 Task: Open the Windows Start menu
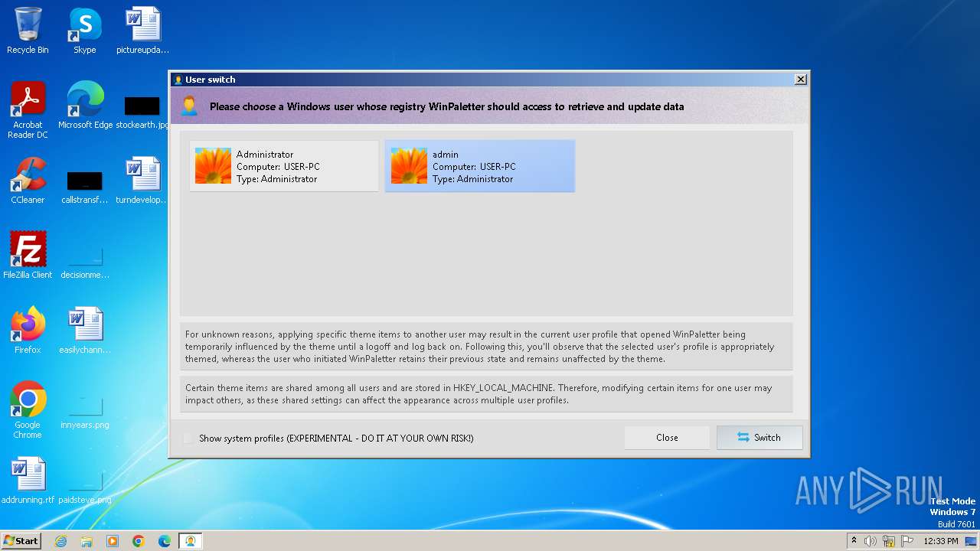tap(21, 540)
